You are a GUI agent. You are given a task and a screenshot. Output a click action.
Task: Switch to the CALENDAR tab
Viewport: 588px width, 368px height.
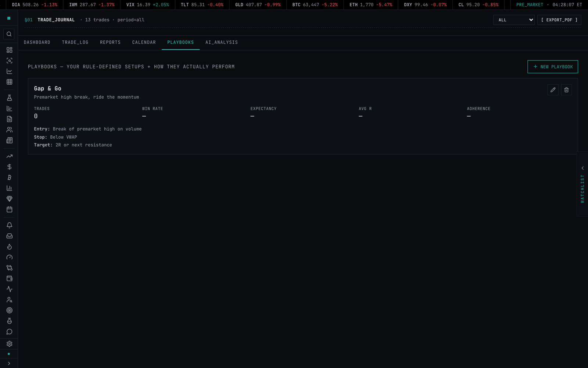pyautogui.click(x=144, y=42)
